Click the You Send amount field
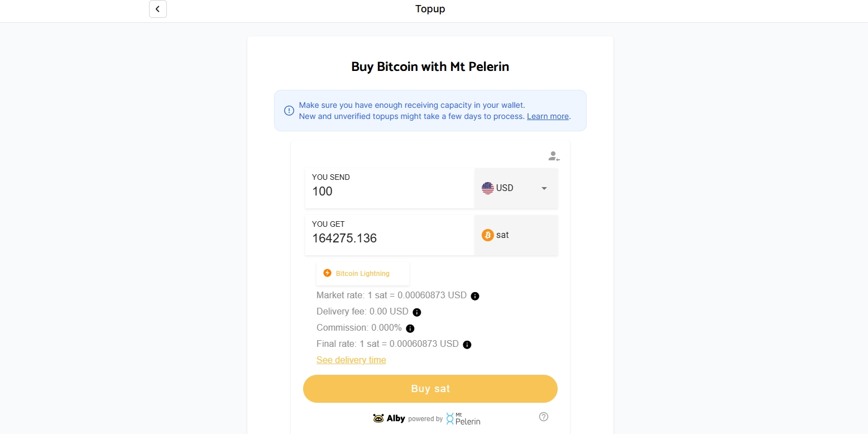 pos(390,192)
